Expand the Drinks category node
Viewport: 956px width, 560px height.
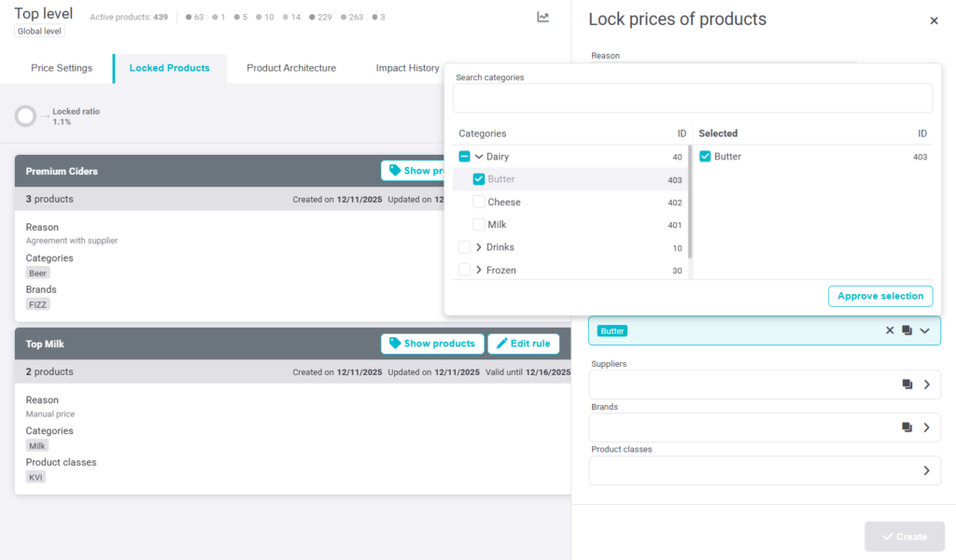click(x=479, y=247)
